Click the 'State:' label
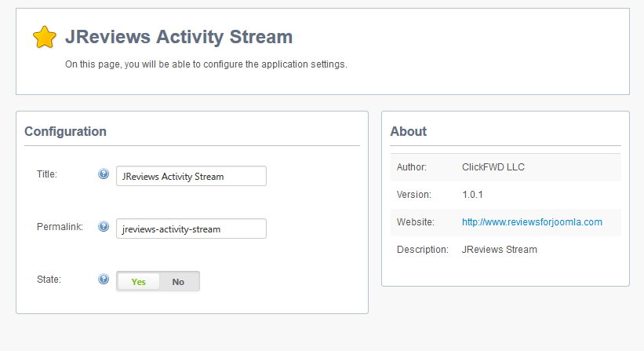644x351 pixels. (49, 279)
